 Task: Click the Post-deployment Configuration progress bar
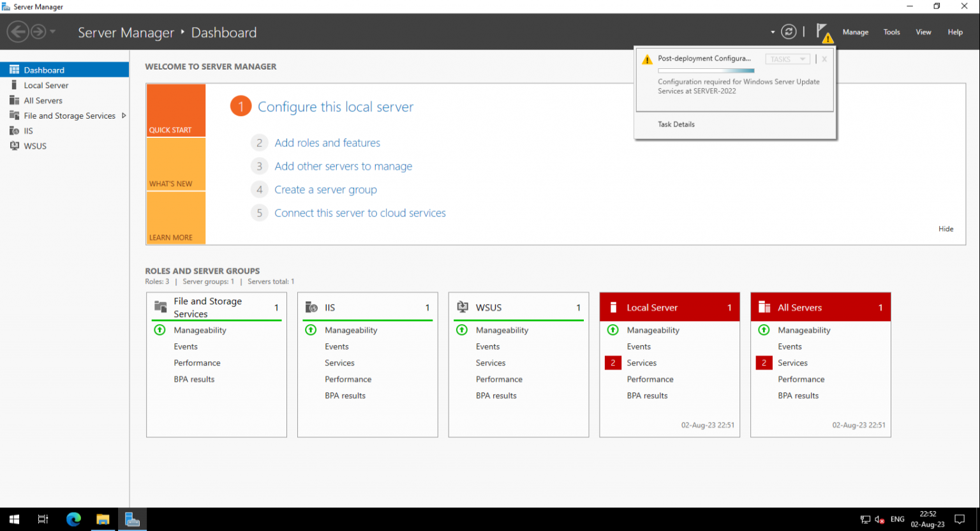tap(706, 70)
